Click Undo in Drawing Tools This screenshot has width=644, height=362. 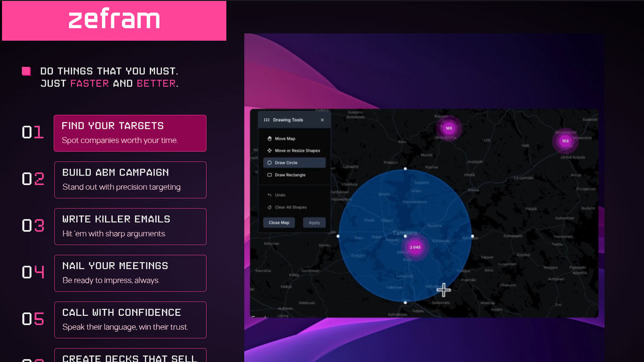(294, 195)
